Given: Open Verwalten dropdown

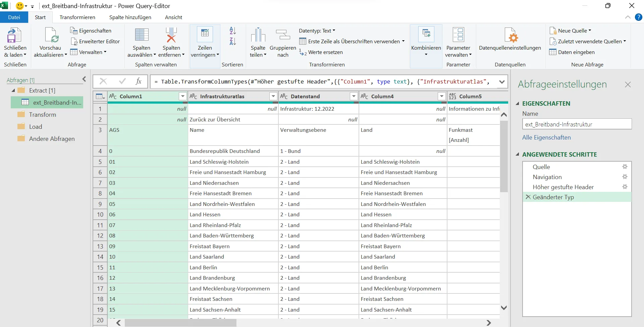Looking at the screenshot, I should tap(88, 52).
